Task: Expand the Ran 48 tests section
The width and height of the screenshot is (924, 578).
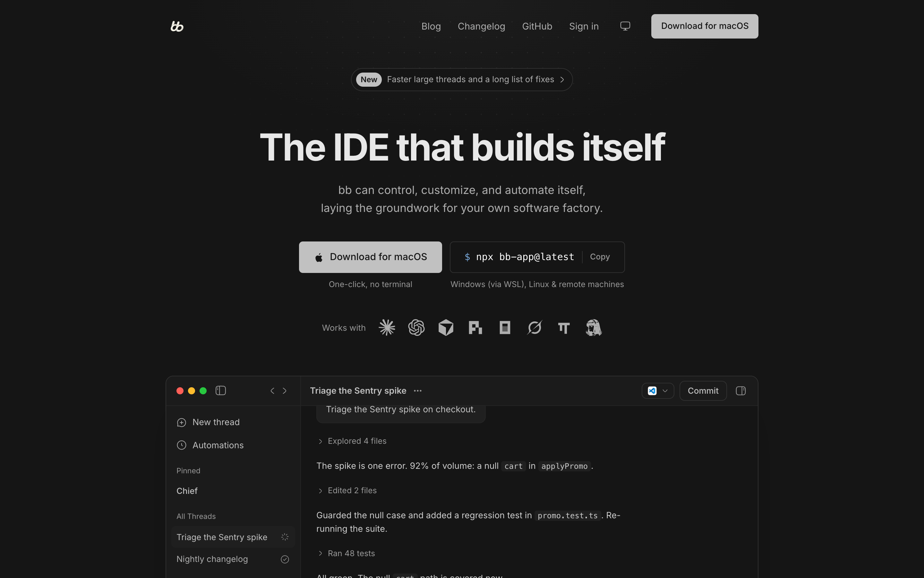Action: point(346,554)
